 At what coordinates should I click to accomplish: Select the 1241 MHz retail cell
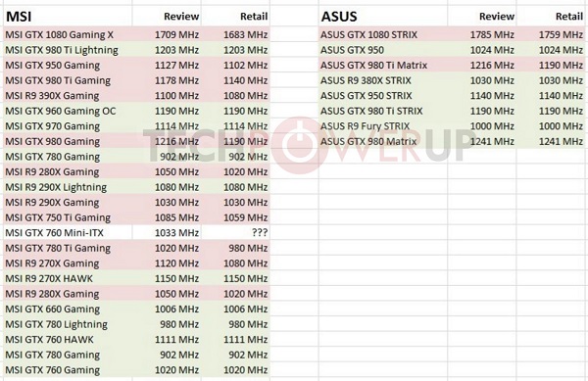551,141
